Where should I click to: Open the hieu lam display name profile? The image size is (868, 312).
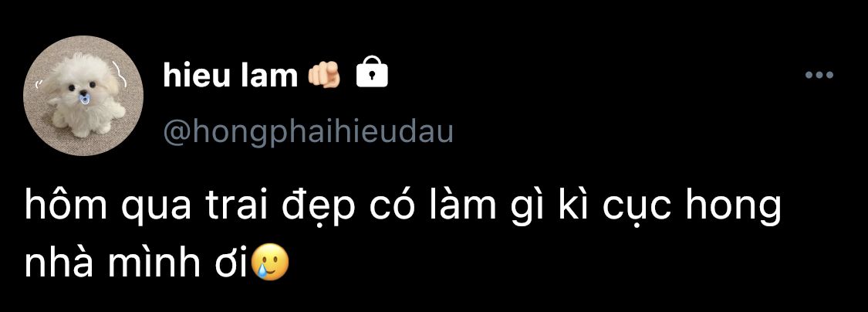click(x=230, y=75)
